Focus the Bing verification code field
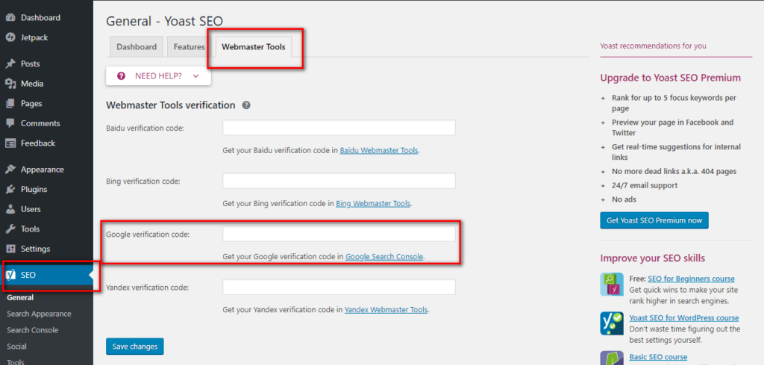 [339, 181]
